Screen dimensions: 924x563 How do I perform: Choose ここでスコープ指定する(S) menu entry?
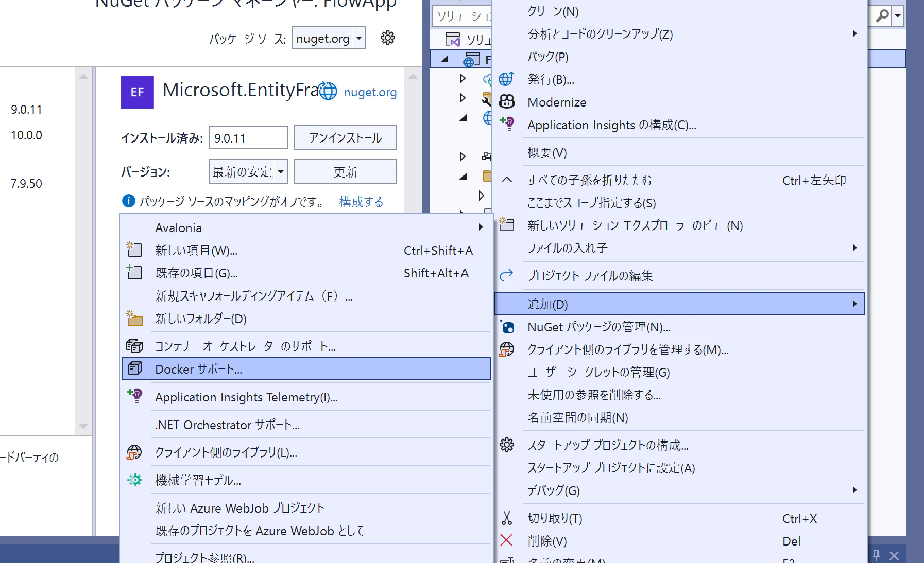(679, 203)
